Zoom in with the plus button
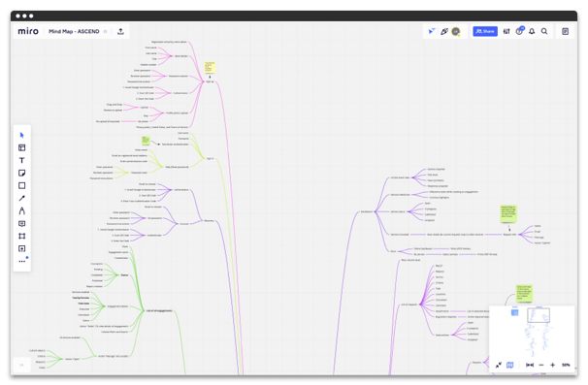588x385 pixels. click(552, 365)
